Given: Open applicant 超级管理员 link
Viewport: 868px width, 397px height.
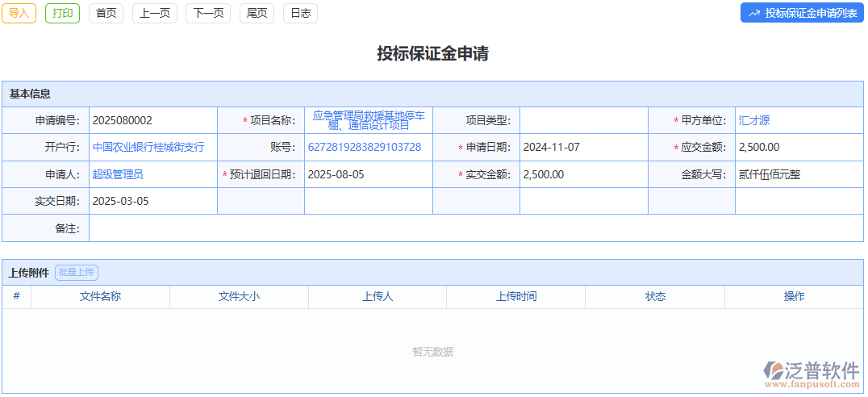Looking at the screenshot, I should coord(118,174).
